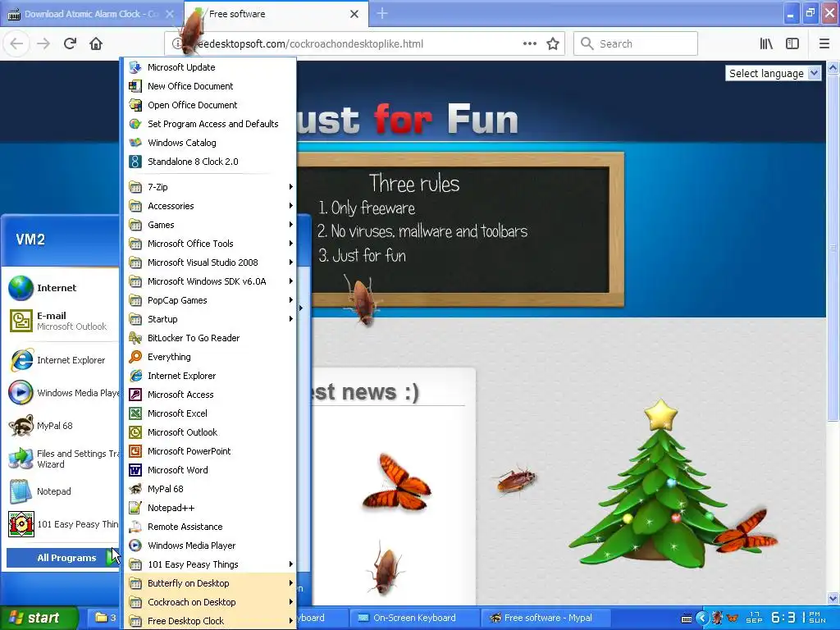Expand Microsoft Office Tools folder
Screen dimensions: 840x630
point(209,243)
